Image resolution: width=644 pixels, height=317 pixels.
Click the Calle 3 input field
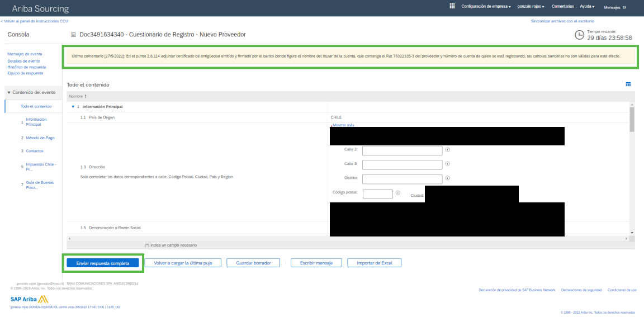point(402,165)
